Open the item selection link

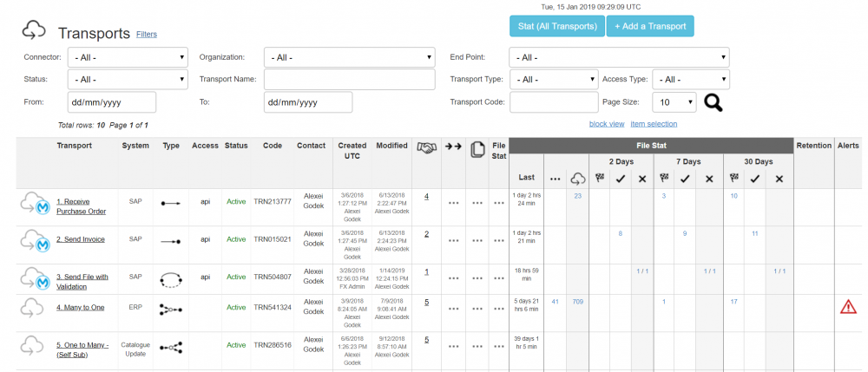click(x=654, y=124)
